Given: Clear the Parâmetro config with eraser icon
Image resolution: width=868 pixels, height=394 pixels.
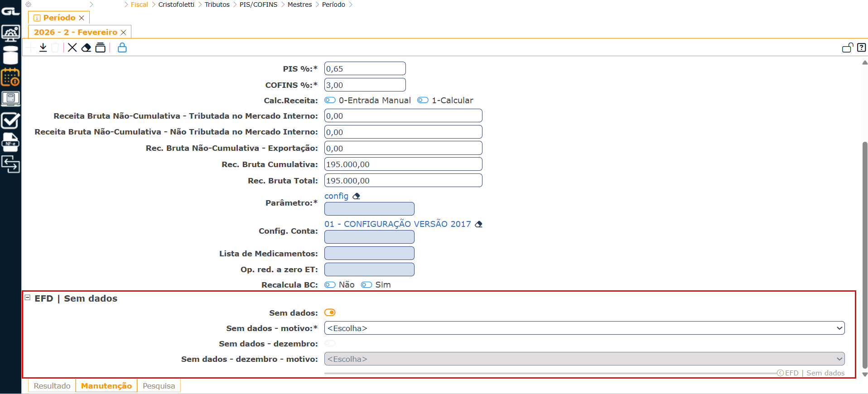Looking at the screenshot, I should (x=357, y=196).
